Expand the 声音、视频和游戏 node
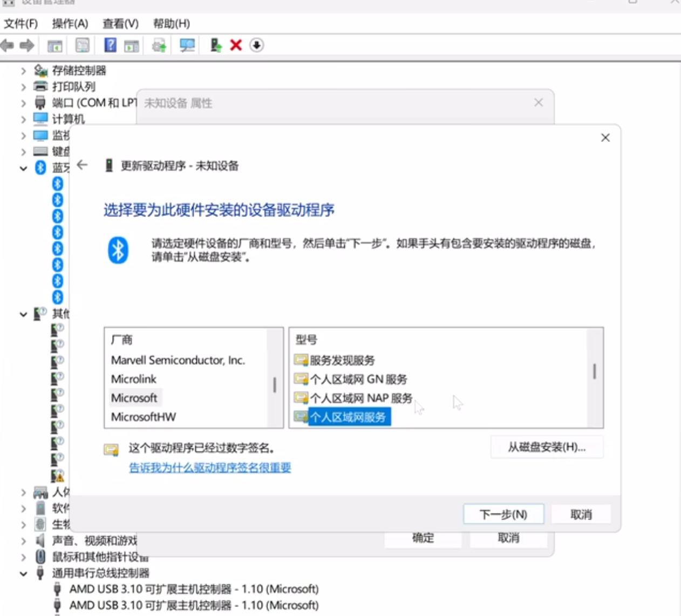 [23, 540]
